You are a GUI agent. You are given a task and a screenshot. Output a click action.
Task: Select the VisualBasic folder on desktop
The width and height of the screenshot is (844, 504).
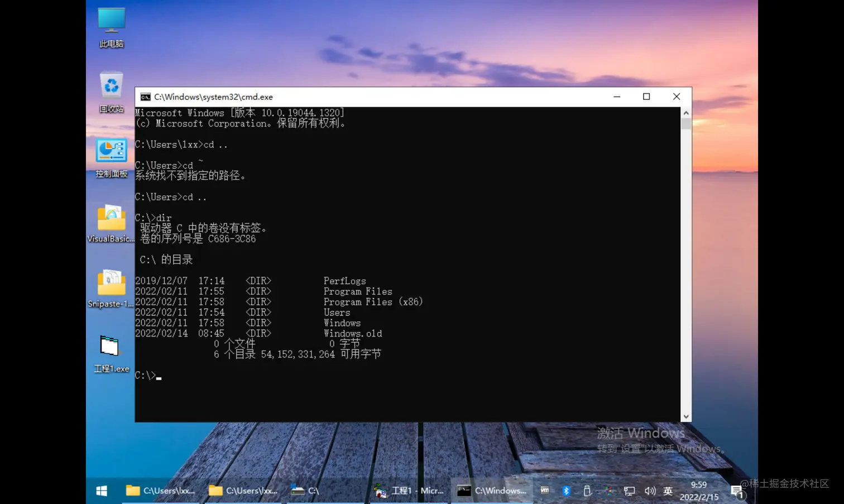point(111,223)
